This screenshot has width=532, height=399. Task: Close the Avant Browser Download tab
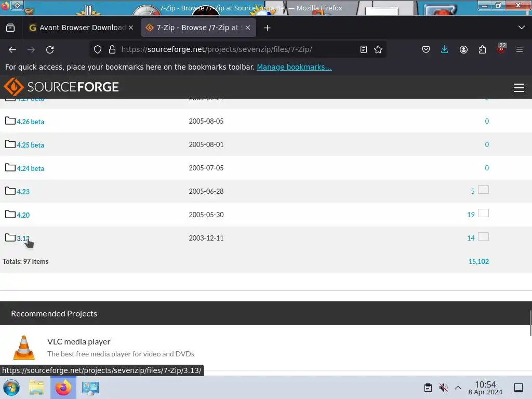pos(131,28)
